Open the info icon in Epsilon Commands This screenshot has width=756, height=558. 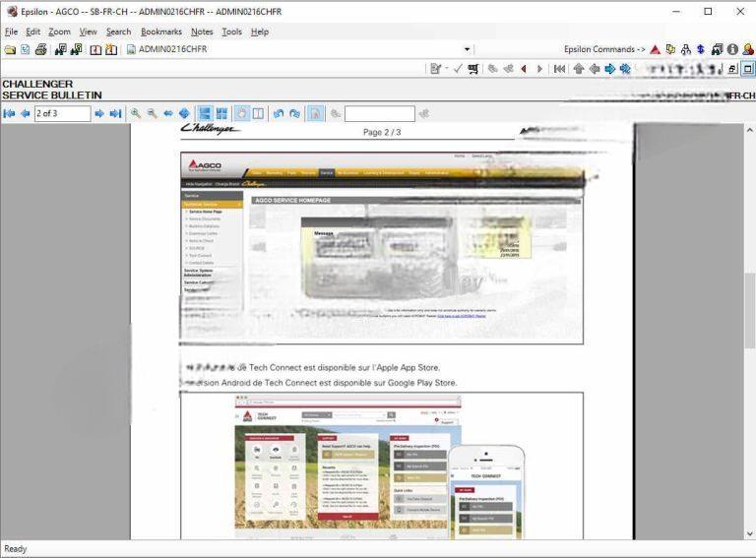click(x=732, y=49)
